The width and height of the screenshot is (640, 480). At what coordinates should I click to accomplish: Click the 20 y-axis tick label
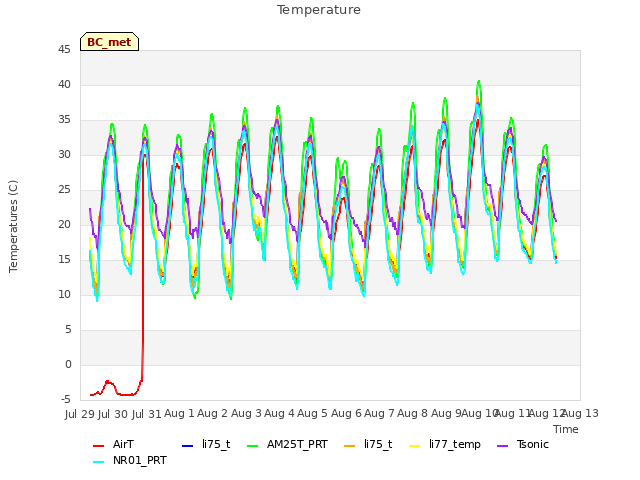coord(64,224)
